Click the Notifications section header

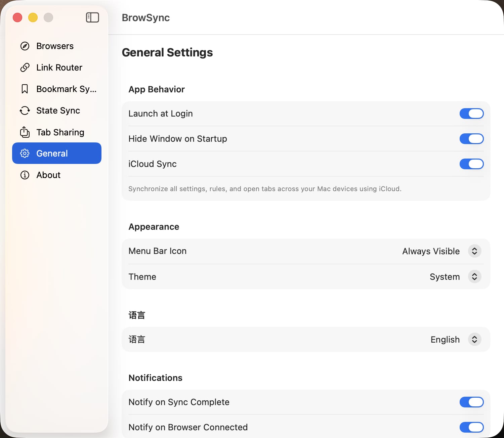click(x=156, y=378)
